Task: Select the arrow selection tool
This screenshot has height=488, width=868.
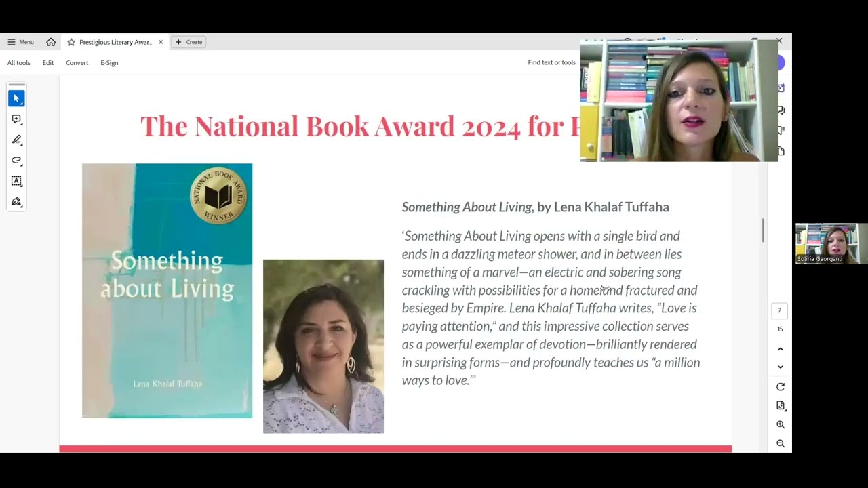Action: 17,98
